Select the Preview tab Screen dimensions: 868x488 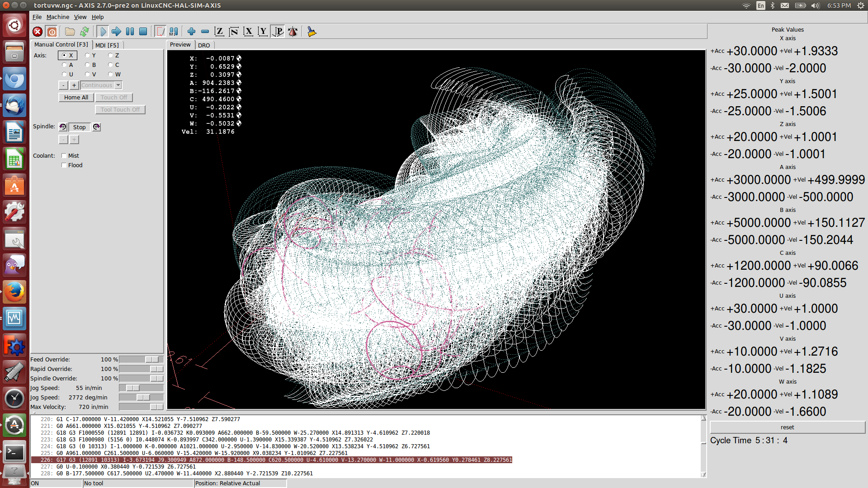[180, 45]
